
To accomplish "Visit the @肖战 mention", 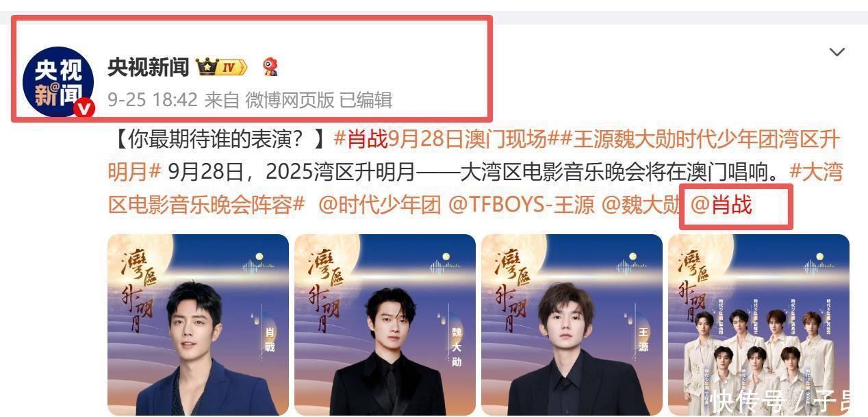I will [722, 205].
